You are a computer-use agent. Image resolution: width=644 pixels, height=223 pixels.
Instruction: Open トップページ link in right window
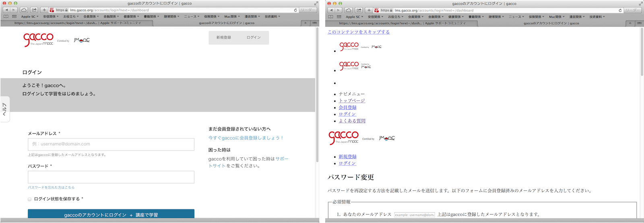[x=352, y=101]
